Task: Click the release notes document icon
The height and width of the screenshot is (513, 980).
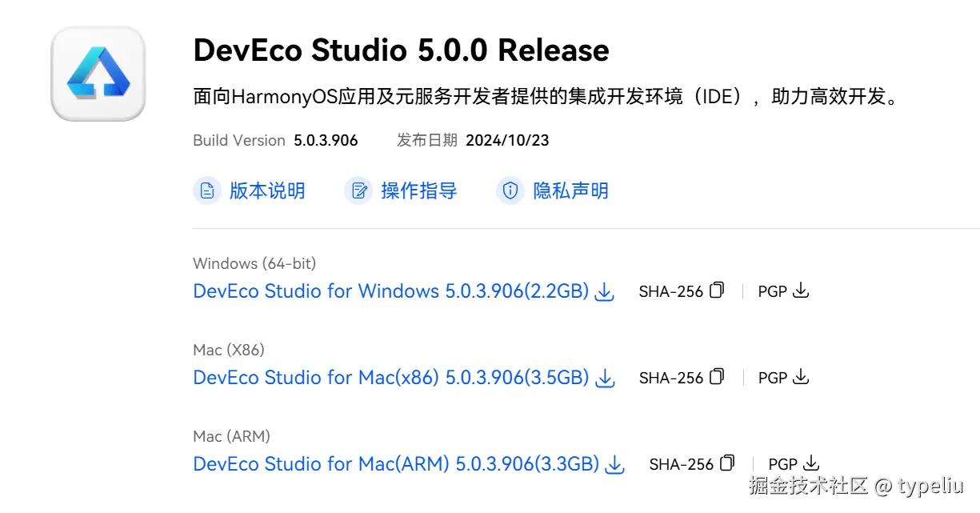Action: click(207, 191)
